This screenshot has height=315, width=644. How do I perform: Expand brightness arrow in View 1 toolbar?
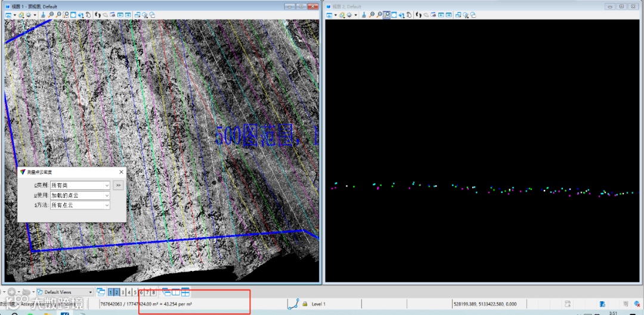35,15
